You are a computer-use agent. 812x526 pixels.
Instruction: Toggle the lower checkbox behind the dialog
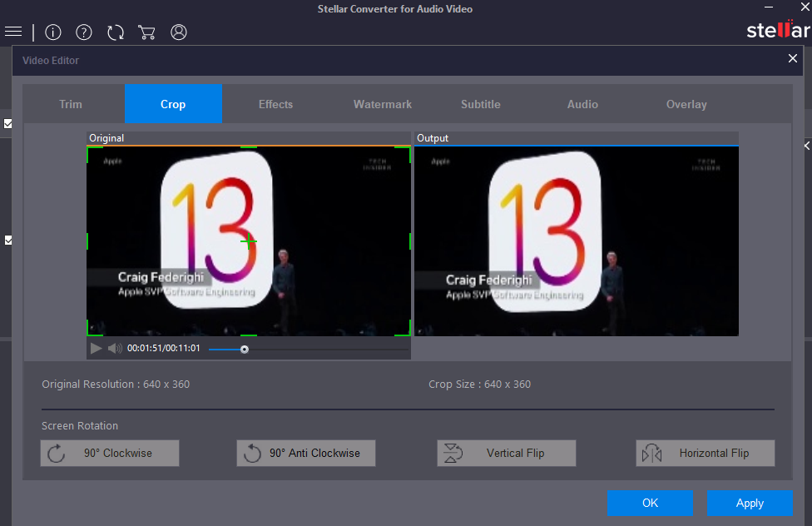click(x=8, y=240)
